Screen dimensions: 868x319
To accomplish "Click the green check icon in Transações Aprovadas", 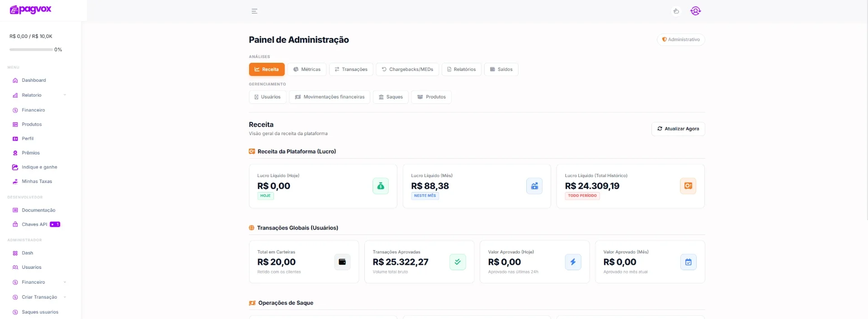I will (x=458, y=262).
